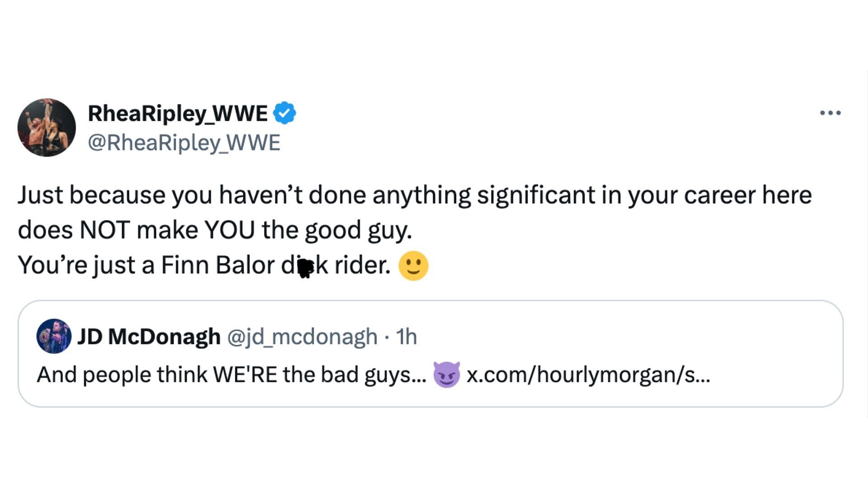
Task: Click the purple smiling devil emoji
Action: coord(446,375)
